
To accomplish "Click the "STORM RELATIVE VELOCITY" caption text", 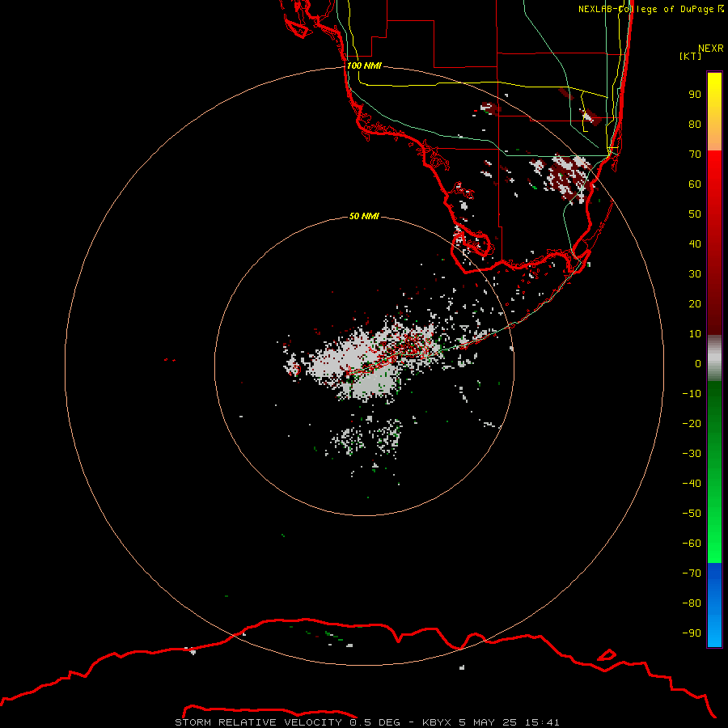I will coord(258,722).
